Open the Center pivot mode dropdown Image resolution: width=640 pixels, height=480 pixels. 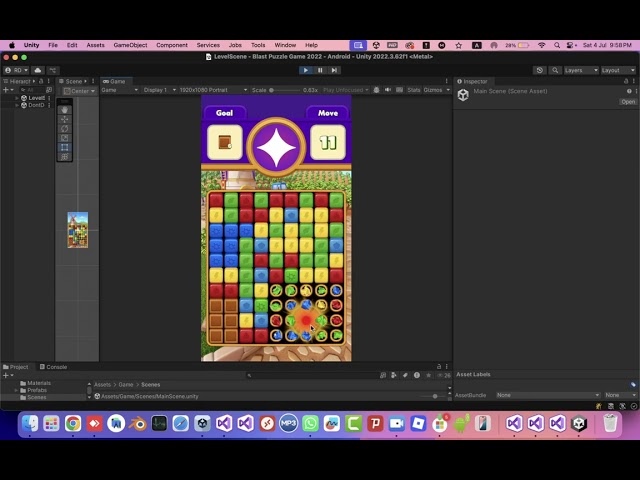tap(80, 91)
